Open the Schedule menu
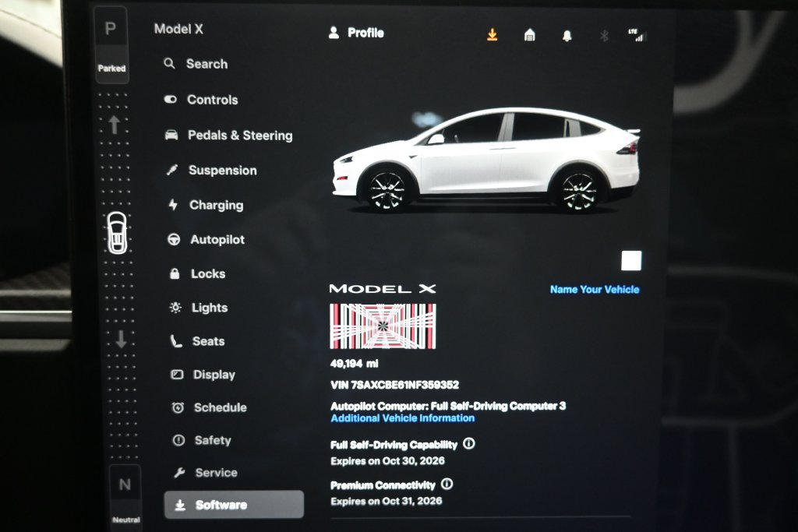 click(x=210, y=407)
